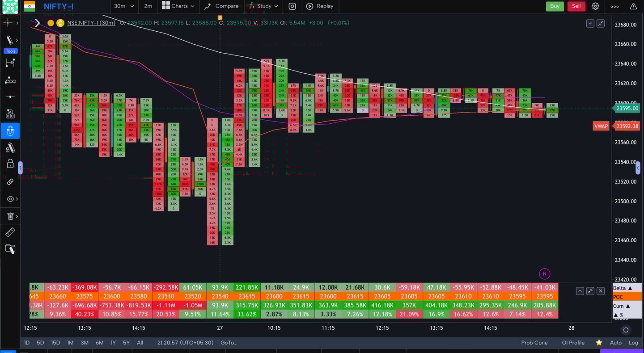The height and width of the screenshot is (353, 644).
Task: Expand the cursor tool options arrow
Action: click(x=17, y=23)
